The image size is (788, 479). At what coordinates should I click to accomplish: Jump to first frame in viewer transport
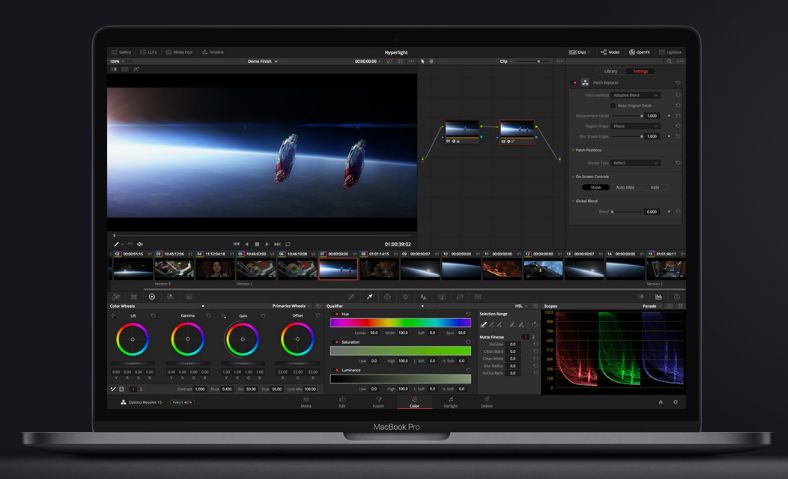click(236, 244)
